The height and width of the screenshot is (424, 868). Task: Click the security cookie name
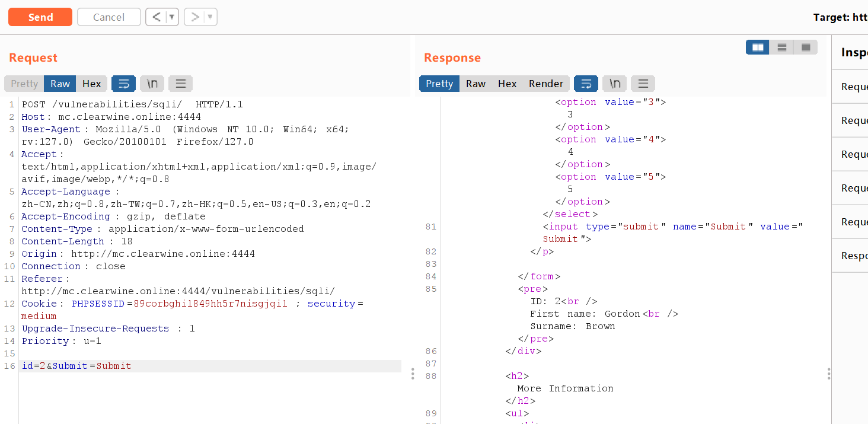tap(331, 304)
